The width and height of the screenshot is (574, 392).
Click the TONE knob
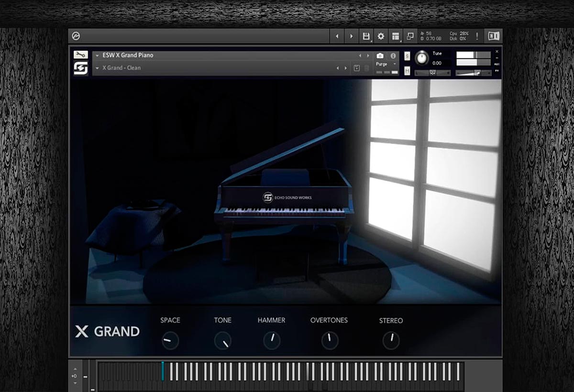point(222,340)
